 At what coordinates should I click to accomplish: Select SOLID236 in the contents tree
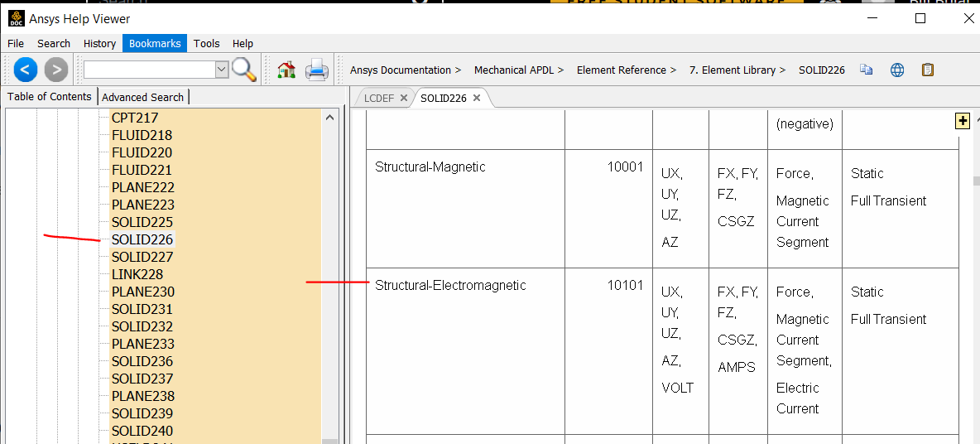click(142, 361)
